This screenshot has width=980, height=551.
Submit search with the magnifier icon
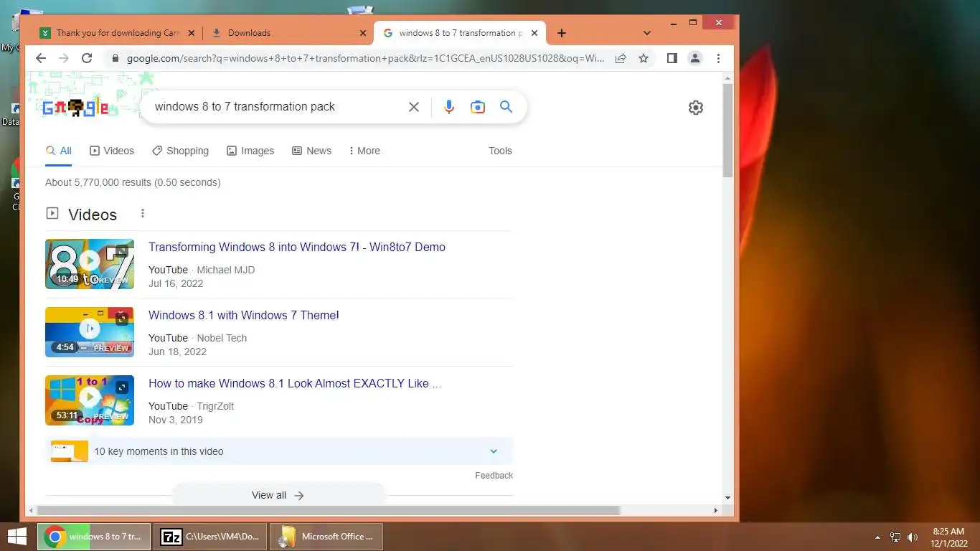[506, 107]
